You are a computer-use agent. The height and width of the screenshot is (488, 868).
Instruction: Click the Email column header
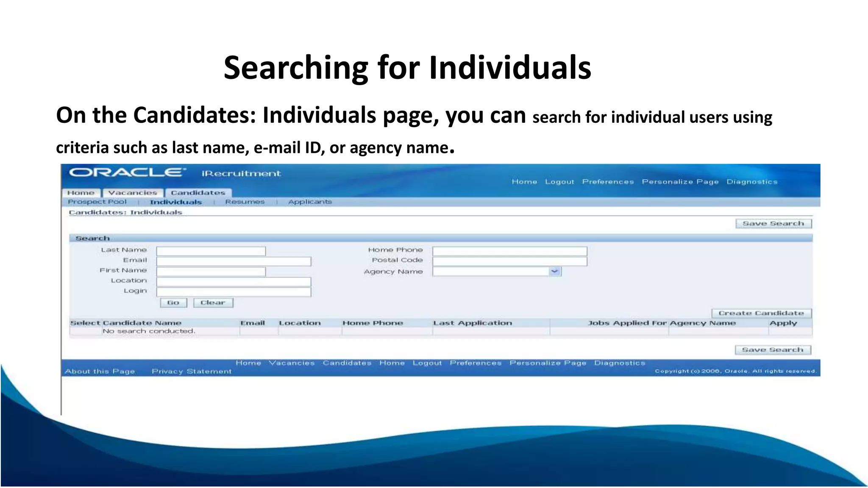(253, 323)
